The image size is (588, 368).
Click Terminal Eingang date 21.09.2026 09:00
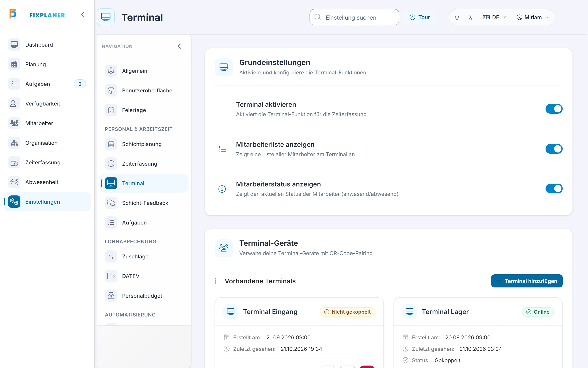click(x=288, y=338)
